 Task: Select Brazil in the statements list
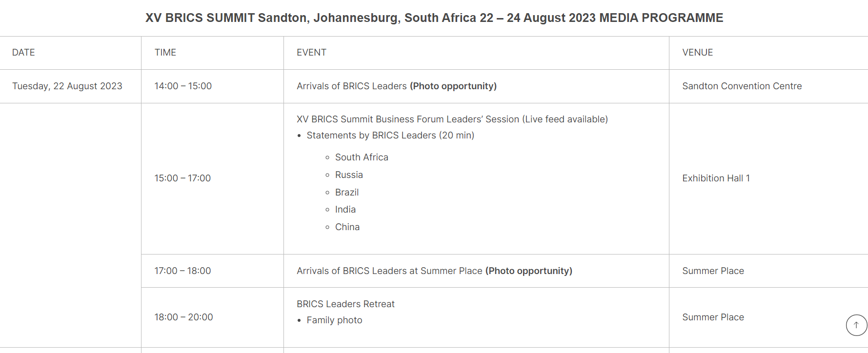click(347, 193)
